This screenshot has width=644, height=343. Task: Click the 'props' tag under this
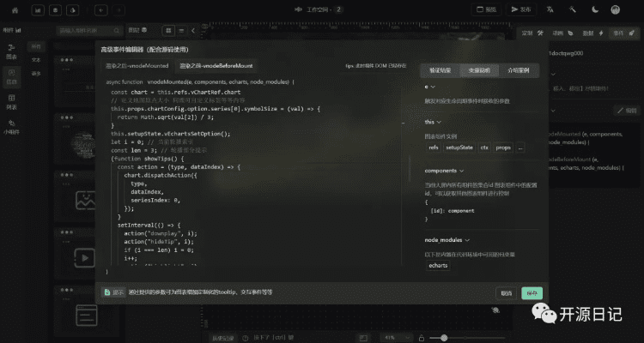[502, 147]
